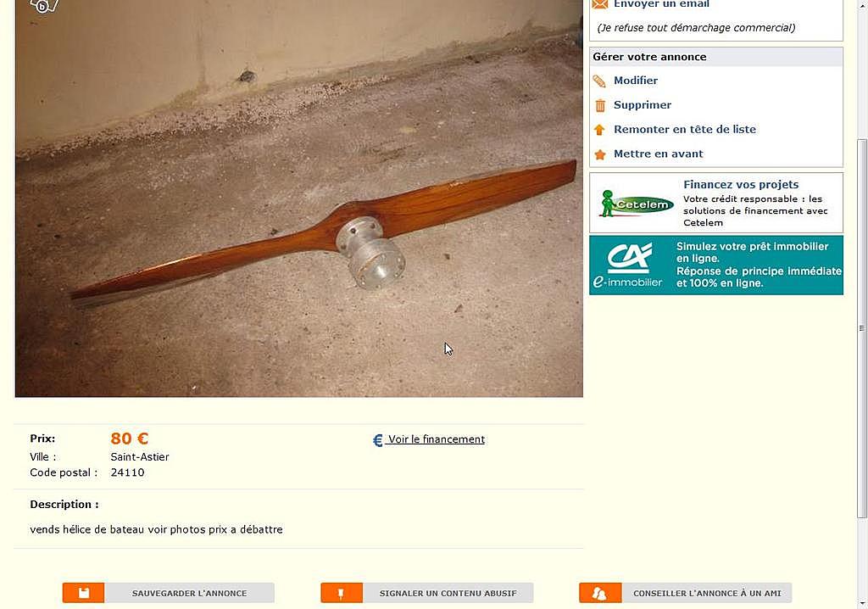
Task: Click the trash can icon for Supprimer
Action: click(600, 105)
